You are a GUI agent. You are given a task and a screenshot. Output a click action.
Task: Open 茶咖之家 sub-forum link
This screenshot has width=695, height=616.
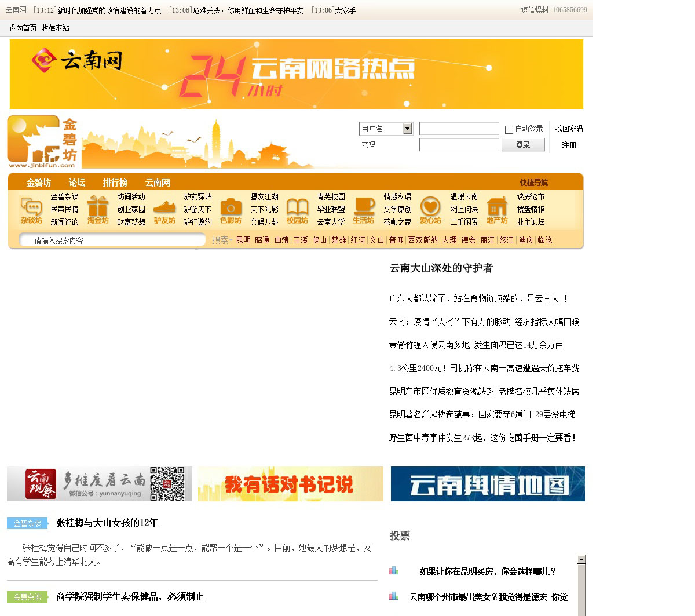397,222
